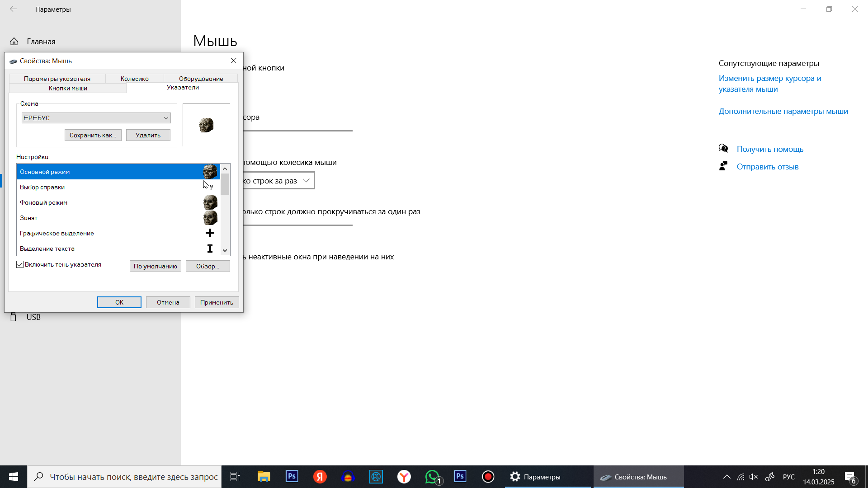Show hidden tray icons chevron
868x488 pixels.
727,477
